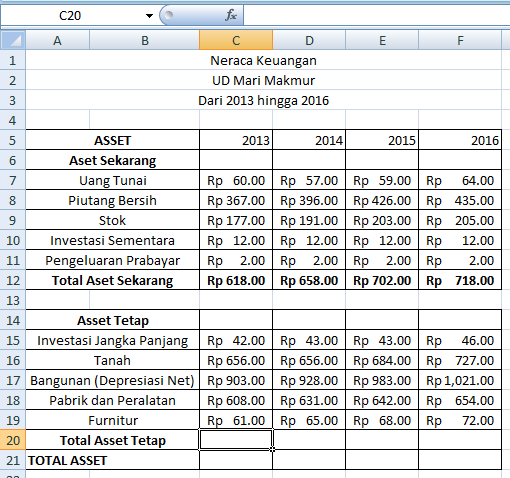Screen dimensions: 510x478
Task: Select Stok 2013 value Rp 177.00
Action: [236, 220]
